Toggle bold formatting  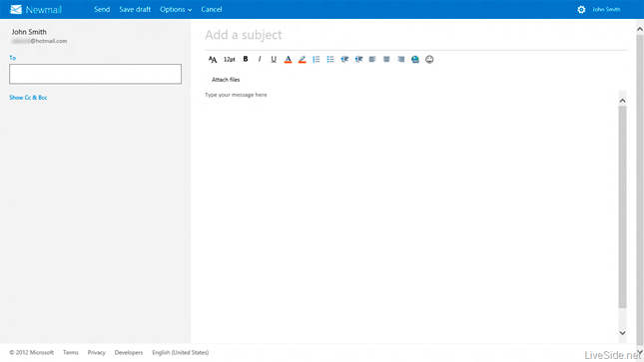tap(246, 59)
